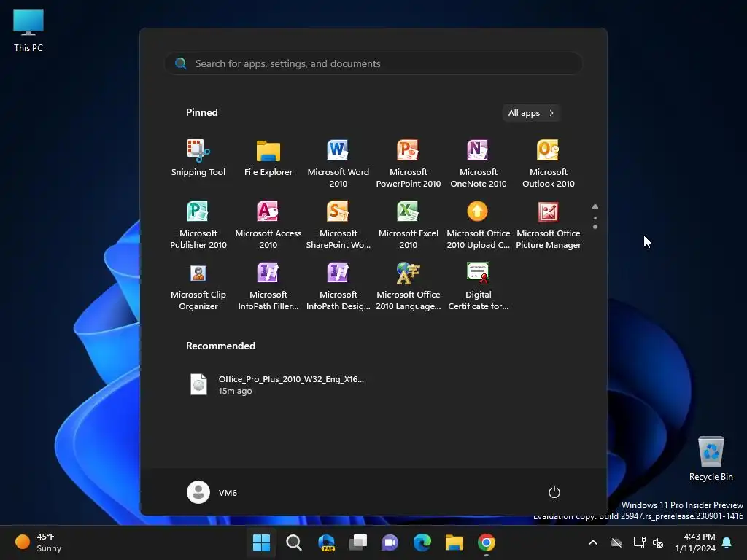Open the weather widget showing 45°F Sunny
The image size is (747, 560).
39,542
